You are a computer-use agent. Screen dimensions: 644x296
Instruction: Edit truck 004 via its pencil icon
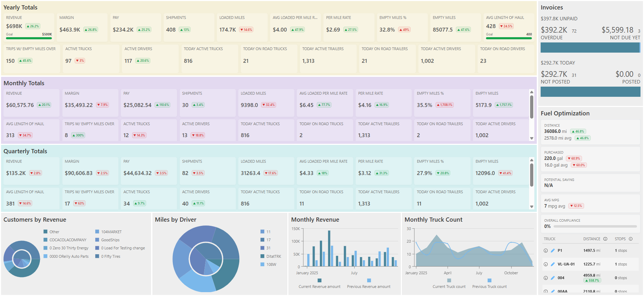pos(553,278)
